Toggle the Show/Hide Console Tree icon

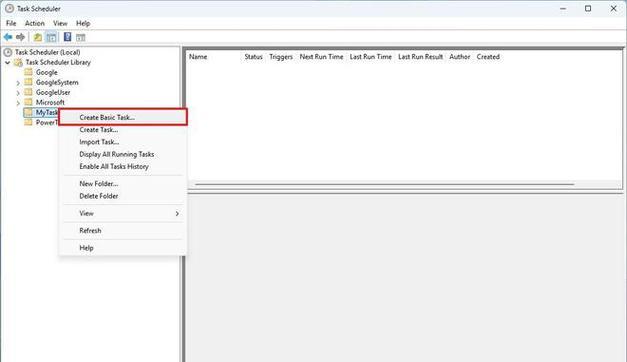[51, 37]
